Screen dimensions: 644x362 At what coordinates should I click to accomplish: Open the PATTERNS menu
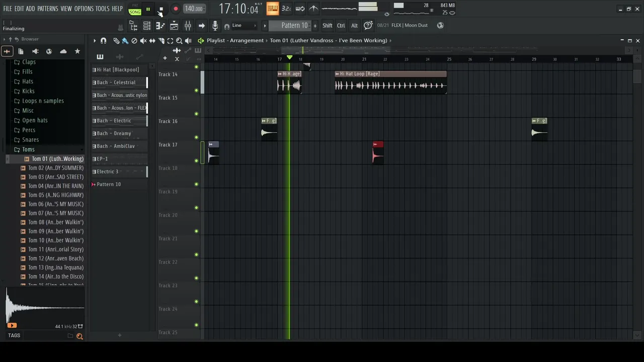click(48, 9)
